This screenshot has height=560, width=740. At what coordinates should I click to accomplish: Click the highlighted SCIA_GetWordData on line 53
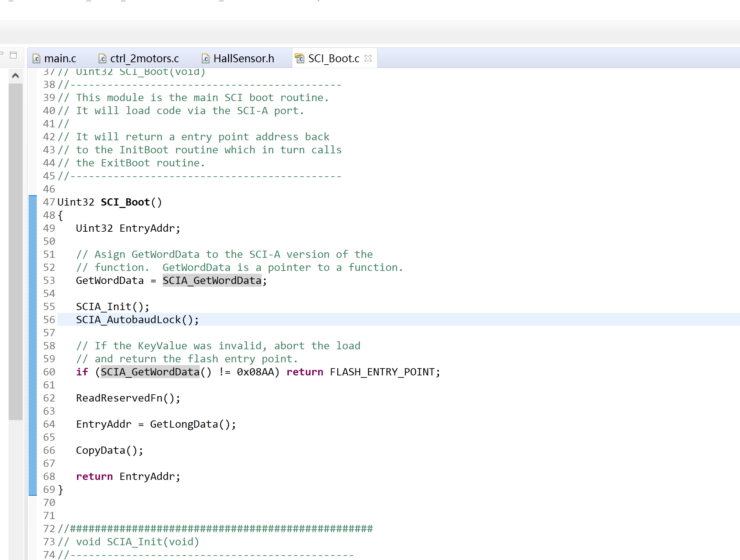212,281
